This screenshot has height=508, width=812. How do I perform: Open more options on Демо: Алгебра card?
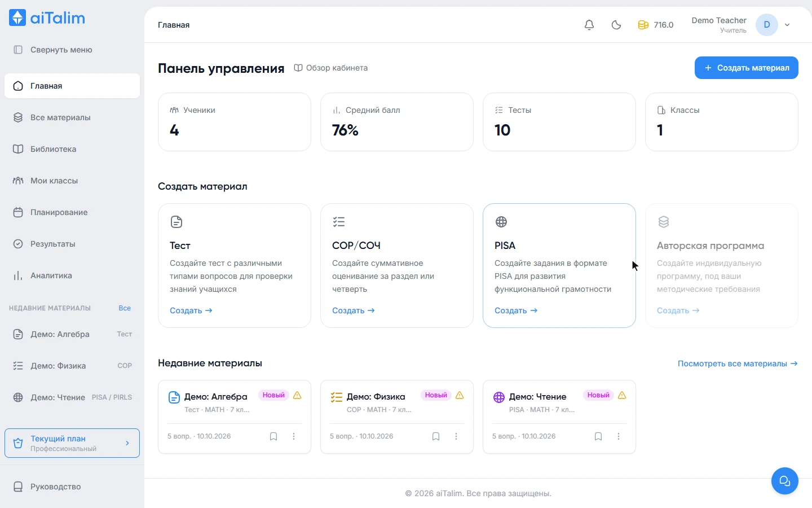coord(294,436)
